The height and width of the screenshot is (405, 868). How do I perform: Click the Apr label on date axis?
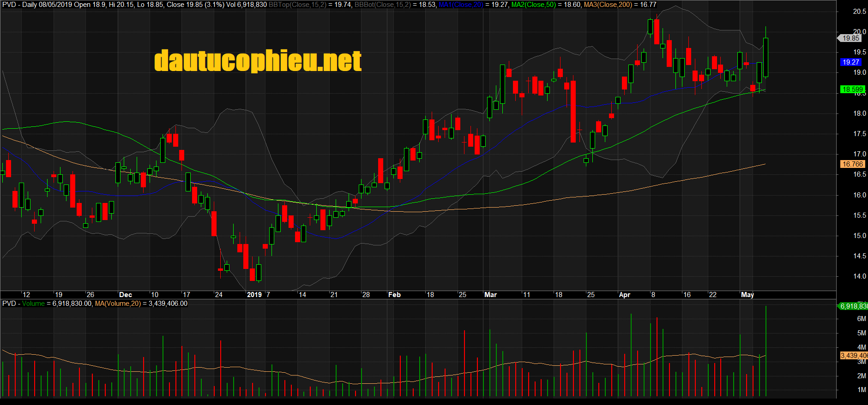pos(624,295)
